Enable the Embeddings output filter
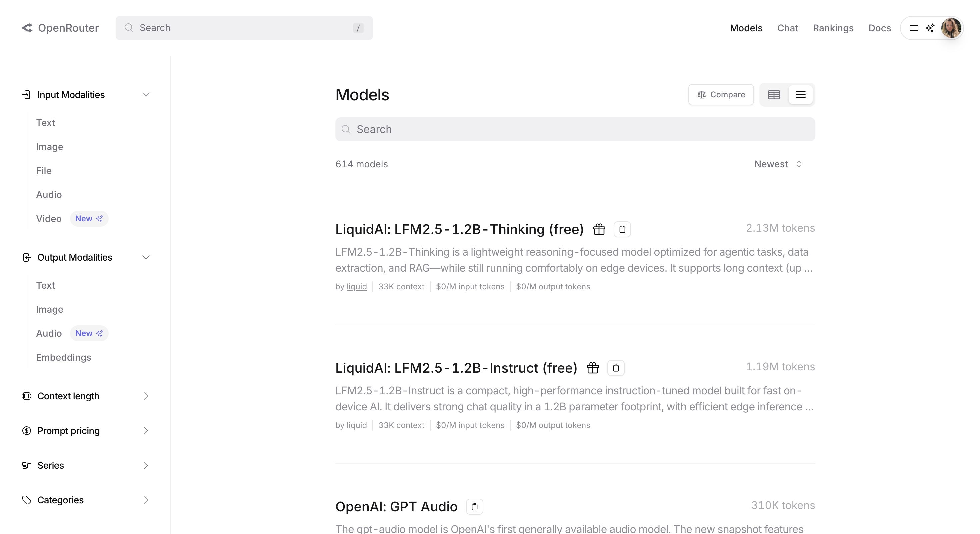This screenshot has width=980, height=534. click(x=64, y=357)
